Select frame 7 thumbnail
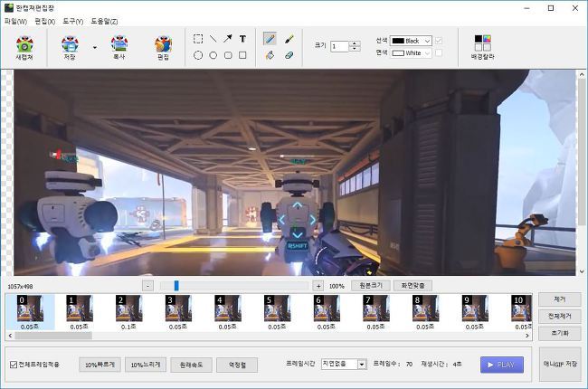The height and width of the screenshot is (389, 588). 376,308
